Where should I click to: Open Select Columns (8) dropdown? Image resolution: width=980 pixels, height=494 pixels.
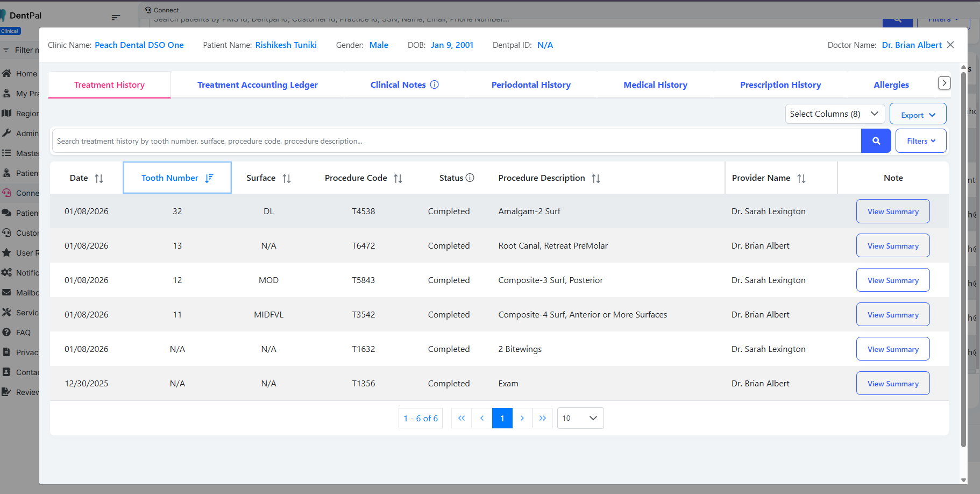(834, 114)
